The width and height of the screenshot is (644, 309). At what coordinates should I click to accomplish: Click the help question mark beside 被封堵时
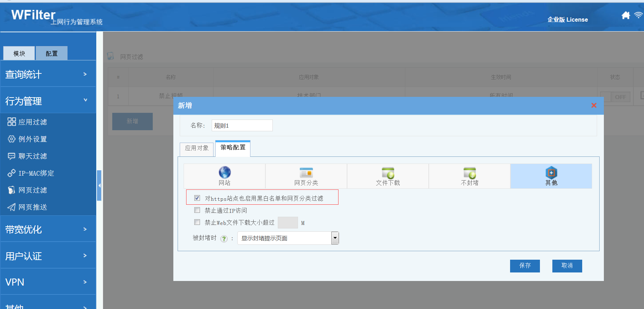(x=224, y=239)
